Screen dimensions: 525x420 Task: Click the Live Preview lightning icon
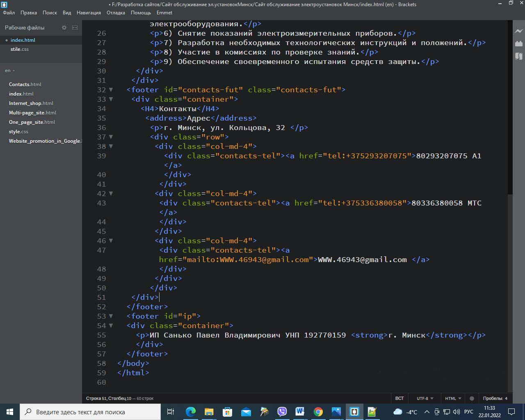(x=519, y=31)
